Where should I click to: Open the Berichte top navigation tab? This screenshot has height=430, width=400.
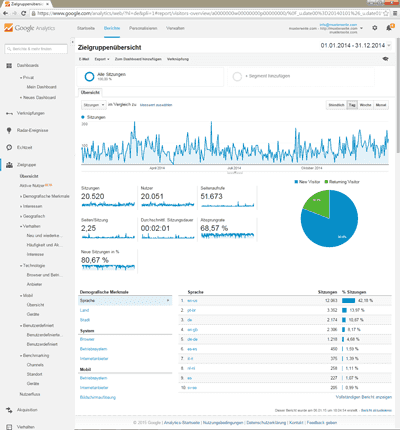[x=112, y=28]
